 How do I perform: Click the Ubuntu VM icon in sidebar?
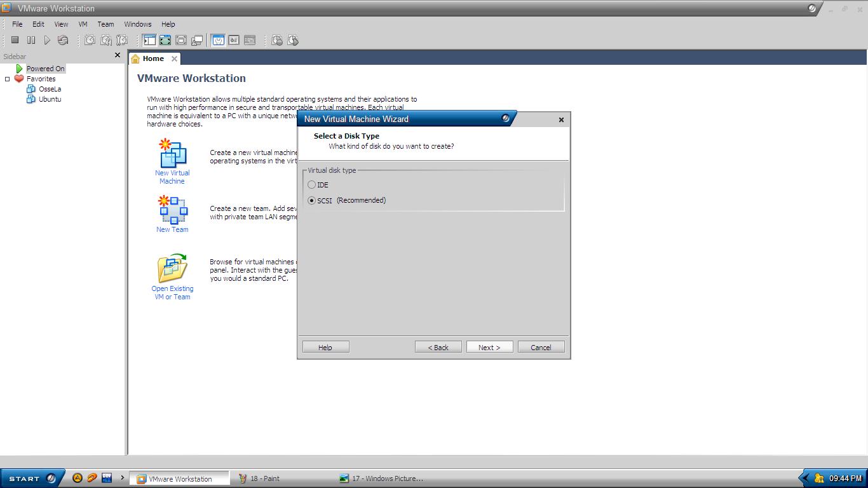[x=31, y=99]
